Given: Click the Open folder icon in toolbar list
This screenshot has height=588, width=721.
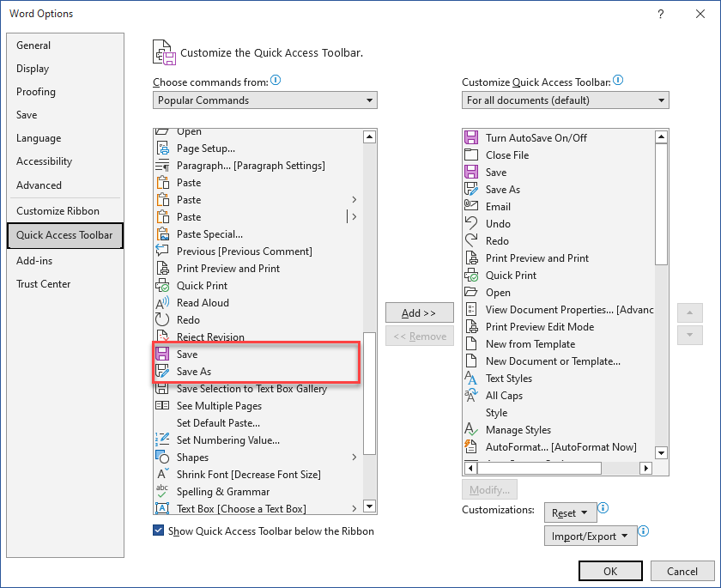Looking at the screenshot, I should (471, 292).
